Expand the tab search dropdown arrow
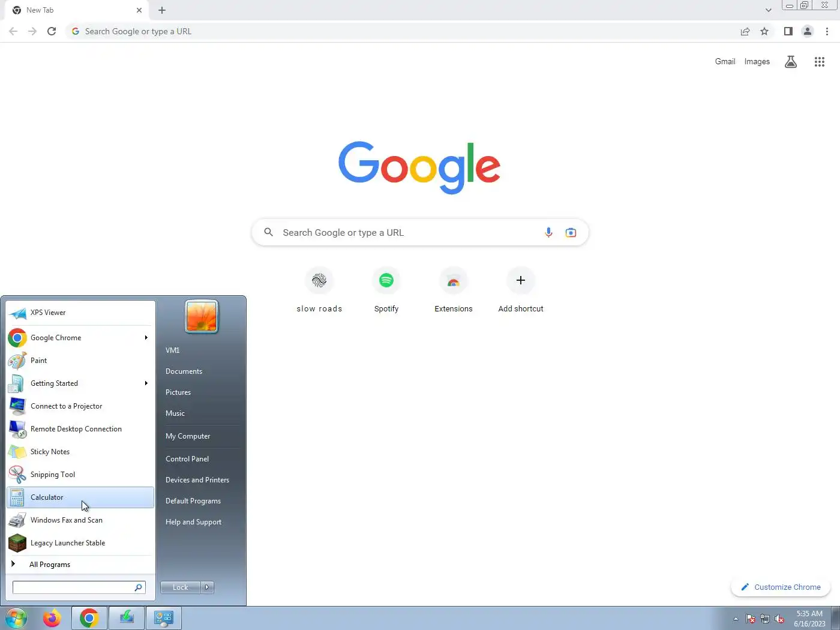Image resolution: width=840 pixels, height=630 pixels. [x=769, y=10]
